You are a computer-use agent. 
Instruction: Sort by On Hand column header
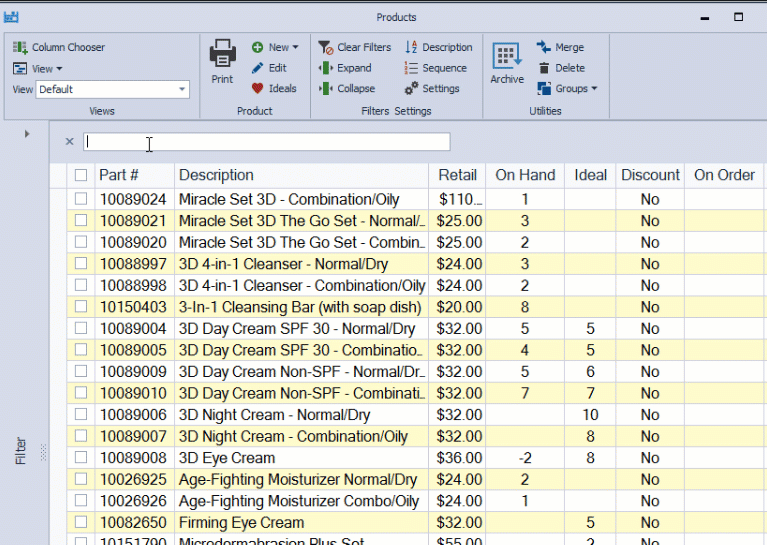[525, 175]
